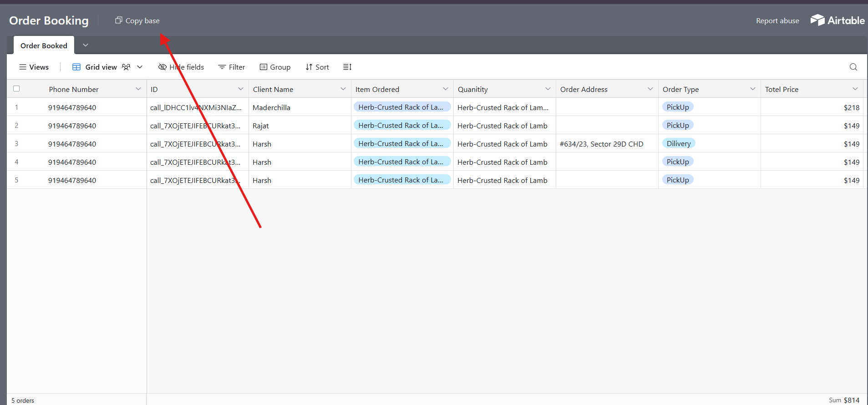The width and height of the screenshot is (868, 405).
Task: Click the Dilivery tag in row 3
Action: pos(678,144)
